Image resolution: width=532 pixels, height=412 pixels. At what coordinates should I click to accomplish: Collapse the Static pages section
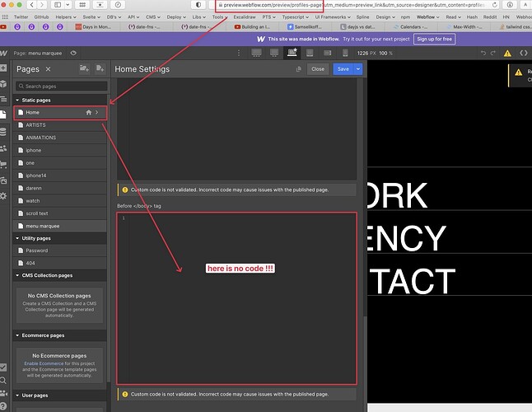tap(17, 100)
